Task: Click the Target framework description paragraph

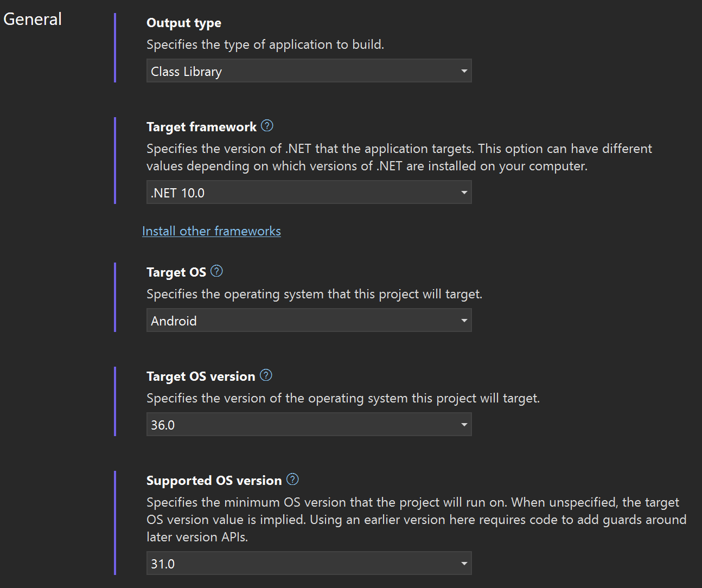Action: tap(399, 157)
